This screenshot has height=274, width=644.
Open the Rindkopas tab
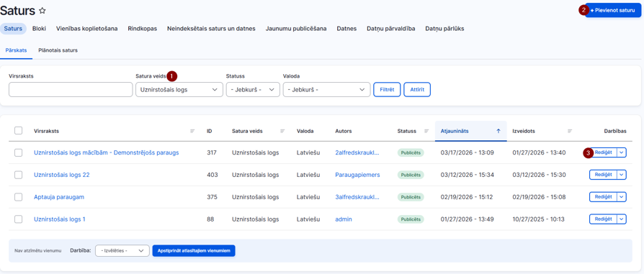(x=142, y=29)
